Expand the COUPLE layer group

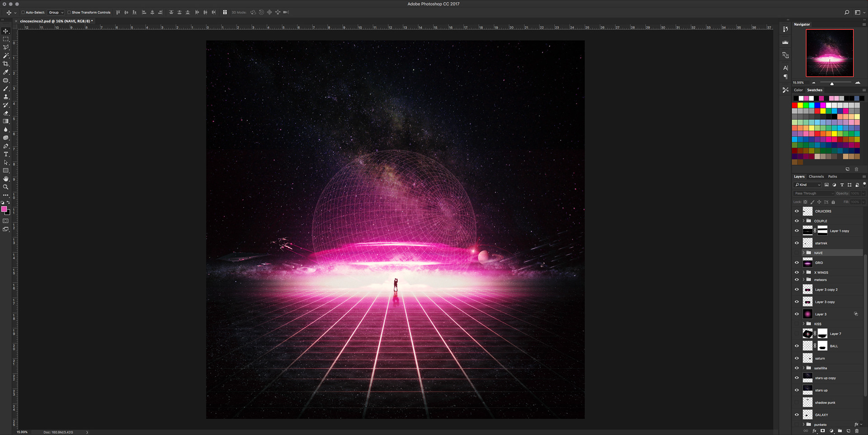coord(804,221)
